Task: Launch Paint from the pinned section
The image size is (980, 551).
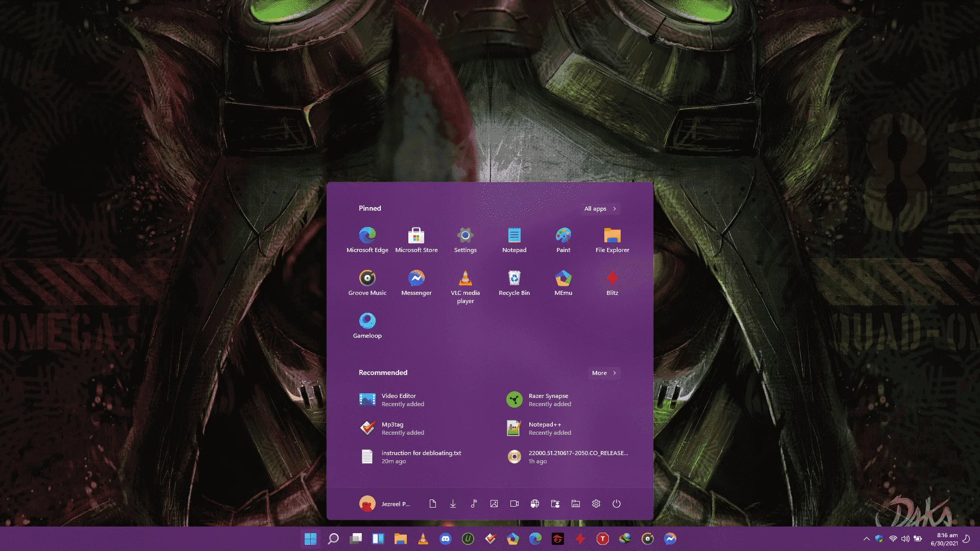Action: click(563, 240)
